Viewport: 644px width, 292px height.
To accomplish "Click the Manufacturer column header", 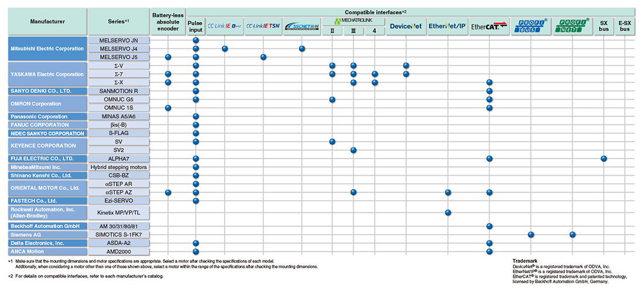I will tap(47, 21).
